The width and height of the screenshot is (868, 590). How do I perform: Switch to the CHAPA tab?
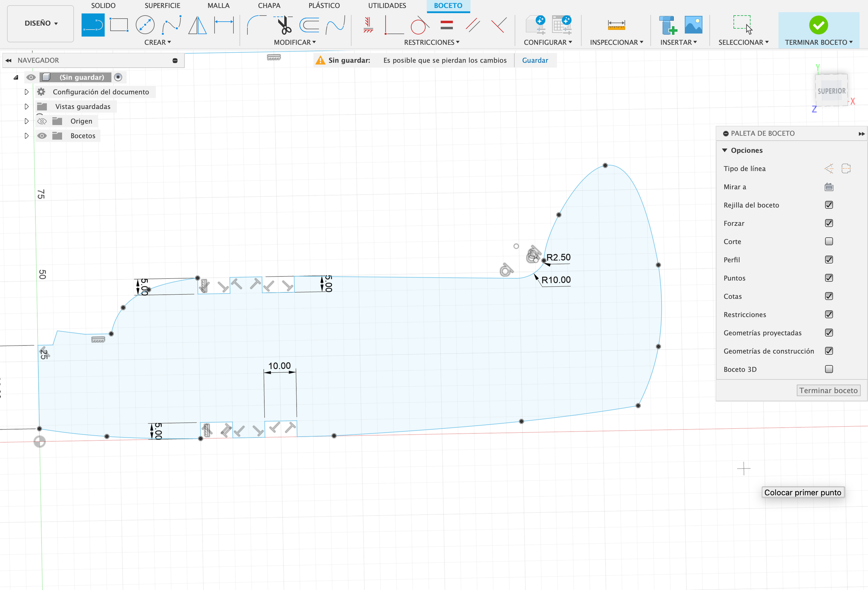[269, 5]
